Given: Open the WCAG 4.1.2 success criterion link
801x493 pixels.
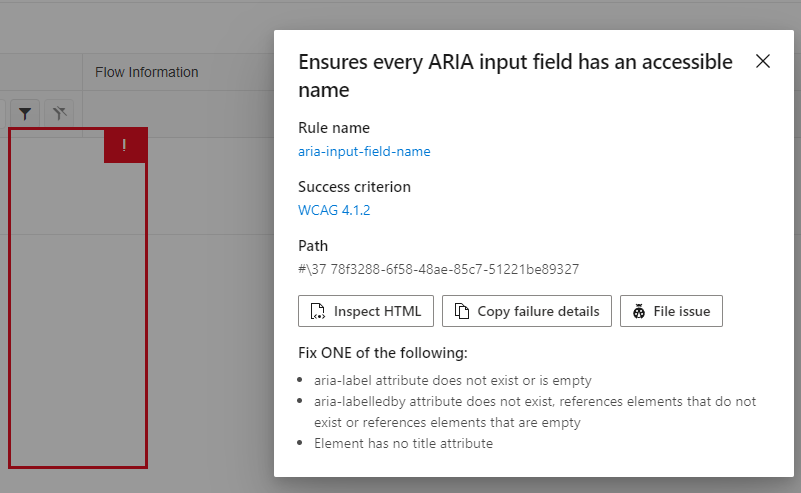Looking at the screenshot, I should [x=334, y=210].
